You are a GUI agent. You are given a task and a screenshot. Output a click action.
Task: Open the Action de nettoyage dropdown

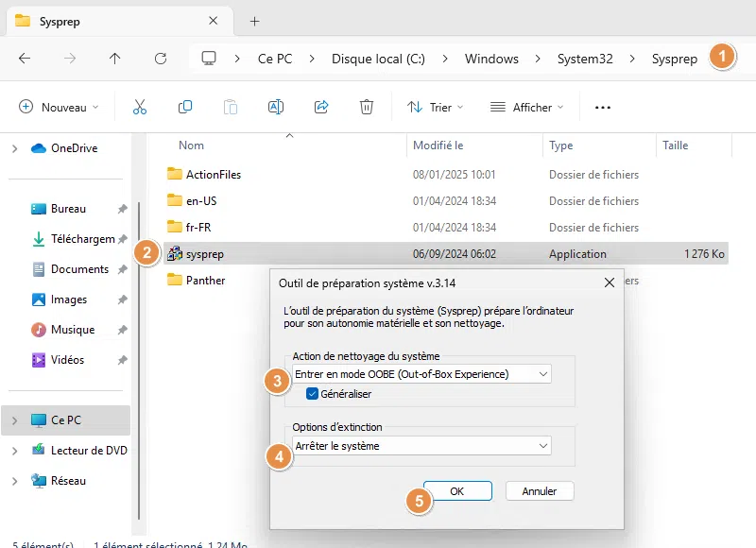pos(421,374)
